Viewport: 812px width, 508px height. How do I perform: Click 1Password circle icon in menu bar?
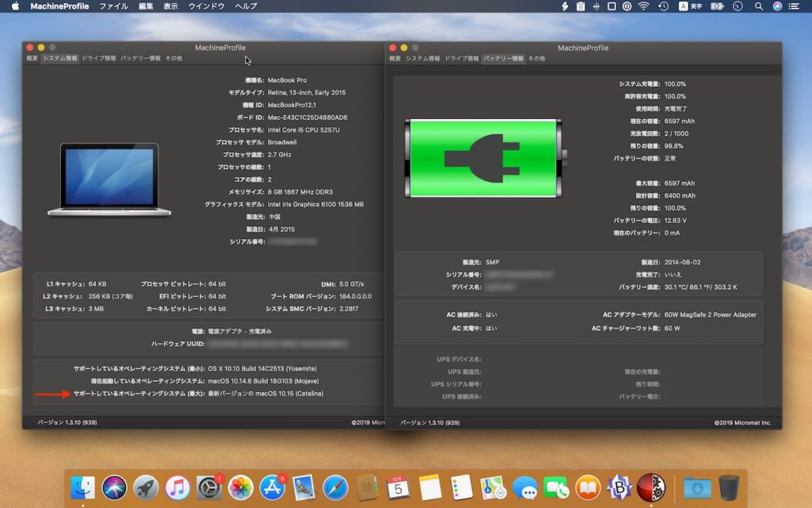point(627,6)
